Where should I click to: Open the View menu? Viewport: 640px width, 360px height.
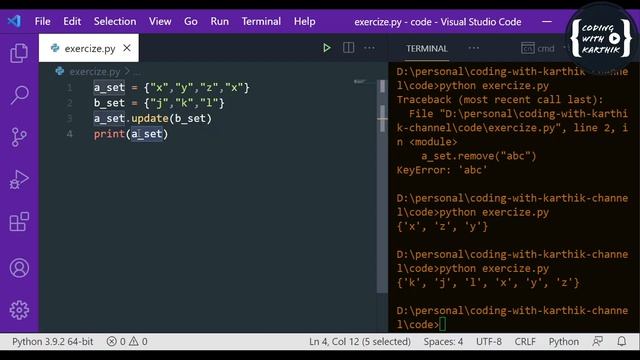[160, 21]
